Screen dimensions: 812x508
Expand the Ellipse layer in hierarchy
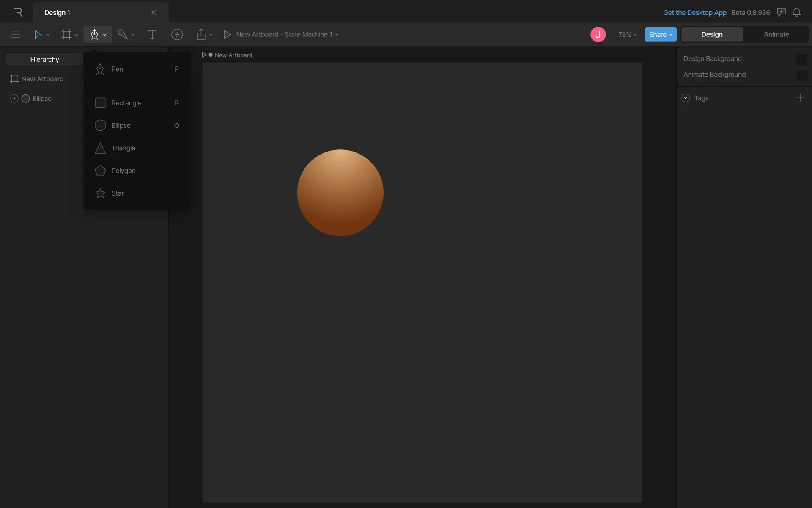click(x=14, y=99)
